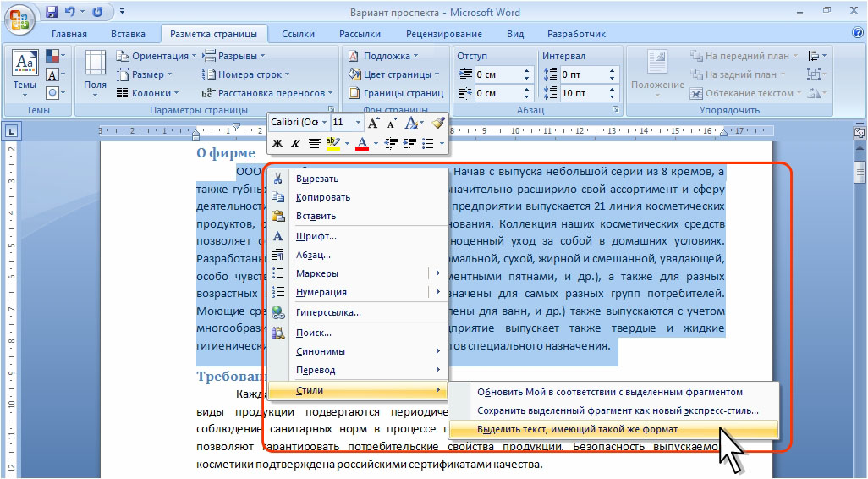Screen dimensions: 868x479
Task: Open theme fonts icon
Action: 55,74
